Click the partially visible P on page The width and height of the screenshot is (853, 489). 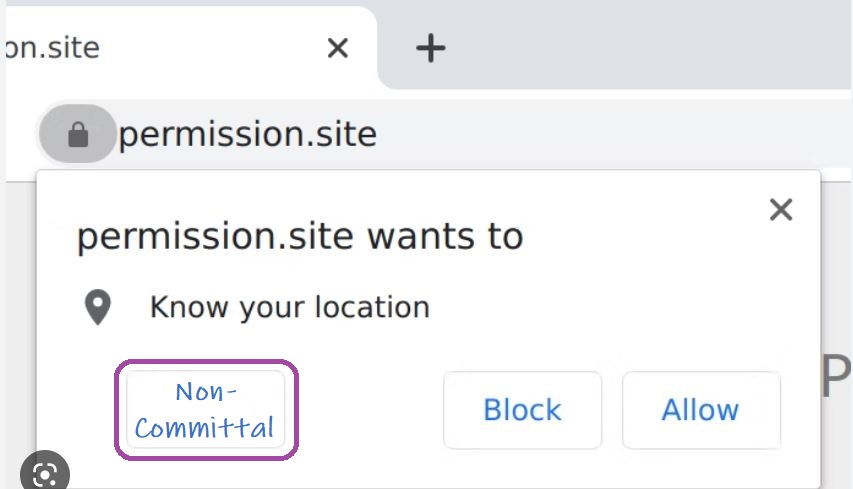point(836,376)
